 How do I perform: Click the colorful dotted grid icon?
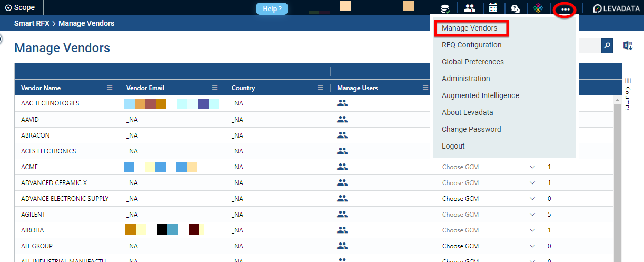538,8
